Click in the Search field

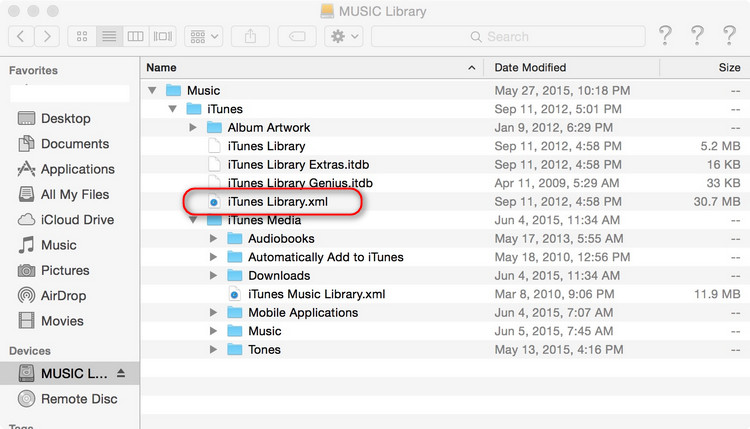coord(508,36)
